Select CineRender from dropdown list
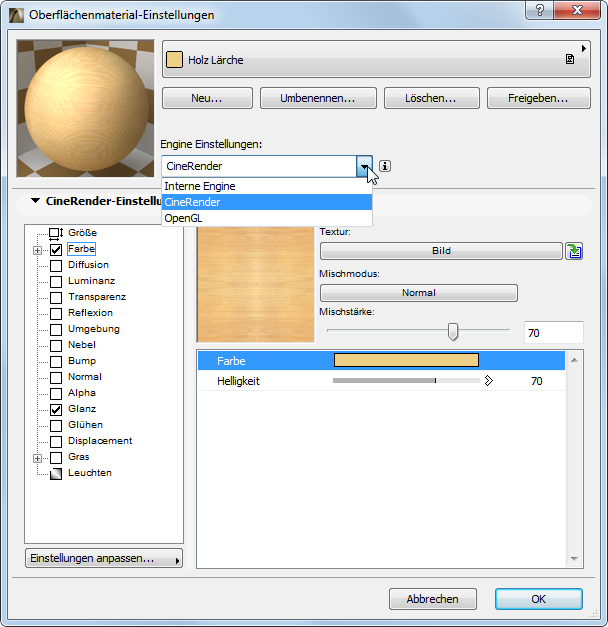 click(267, 202)
